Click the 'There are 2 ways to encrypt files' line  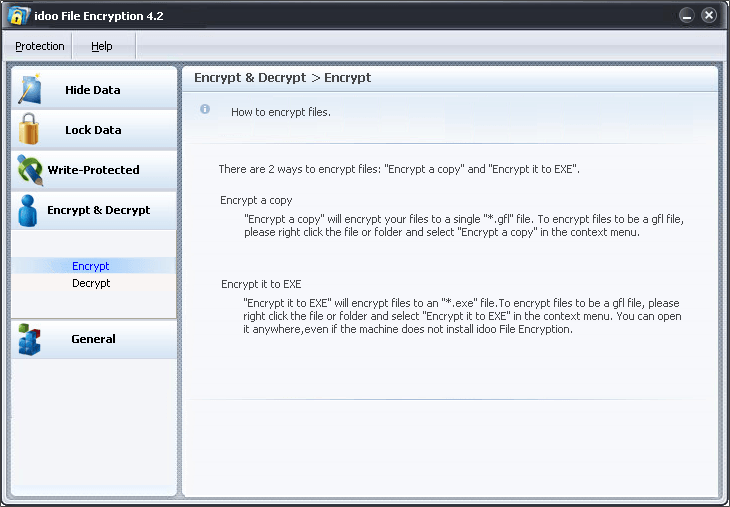[399, 169]
